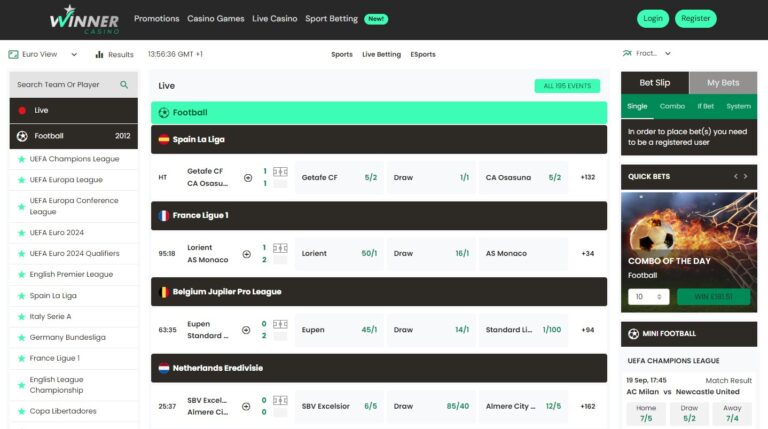Screen dimensions: 768x429
Task: Click the ALL 195 EVENTS button
Action: 567,86
